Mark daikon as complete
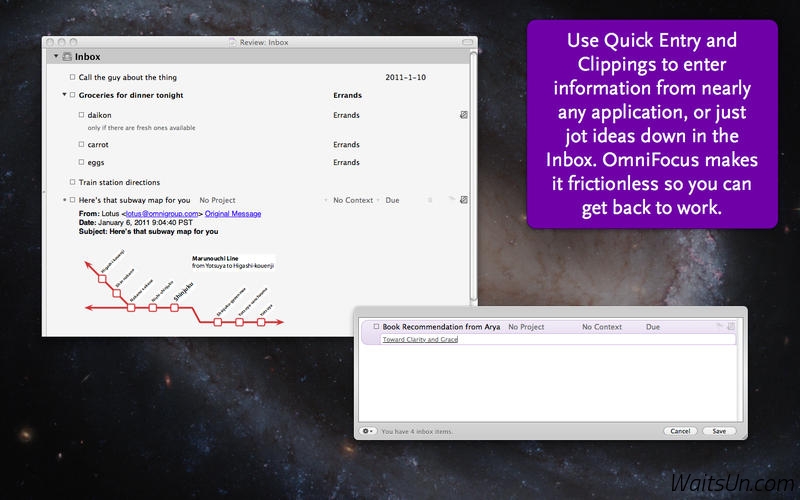This screenshot has width=800, height=500. click(81, 115)
